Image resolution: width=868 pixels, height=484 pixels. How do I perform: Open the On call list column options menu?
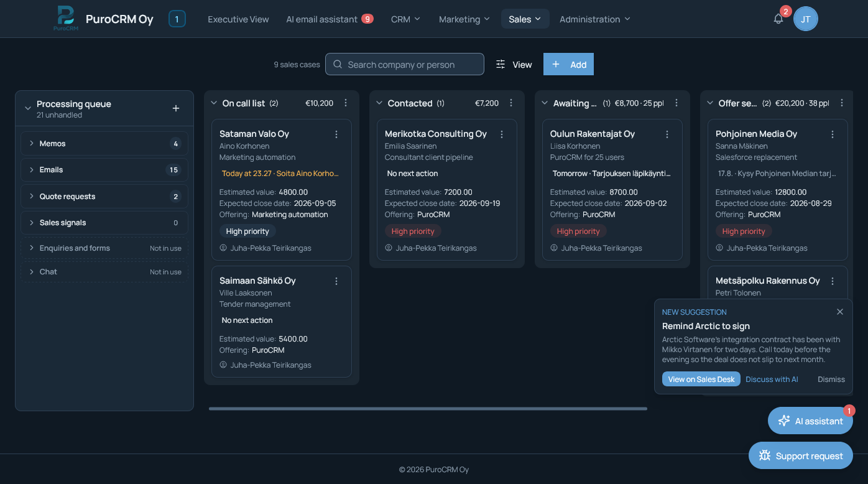point(346,103)
